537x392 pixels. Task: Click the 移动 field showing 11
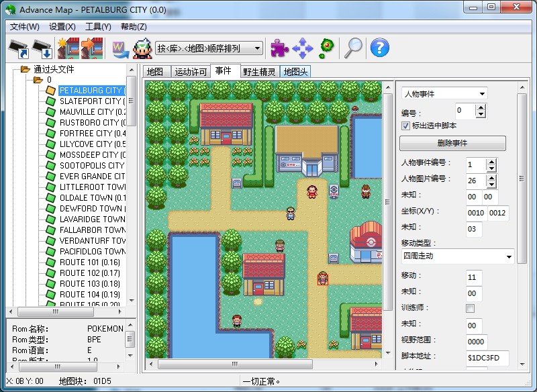474,277
